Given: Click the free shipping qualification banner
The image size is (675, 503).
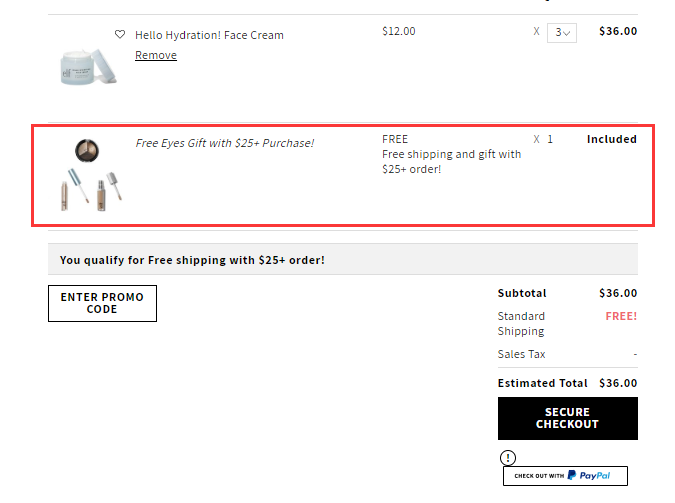Looking at the screenshot, I should (x=343, y=260).
